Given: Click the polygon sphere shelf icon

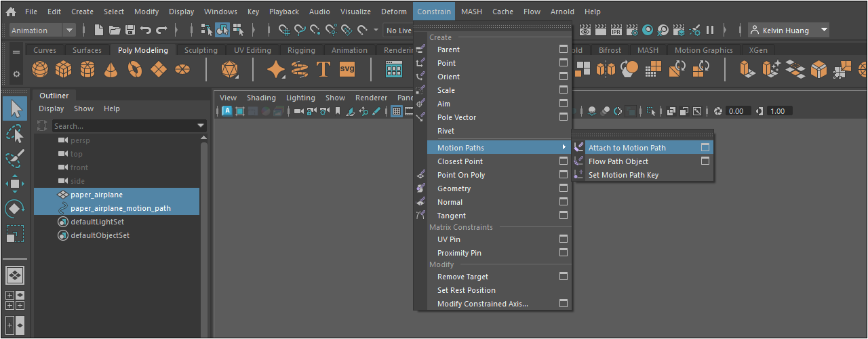Looking at the screenshot, I should tap(41, 69).
